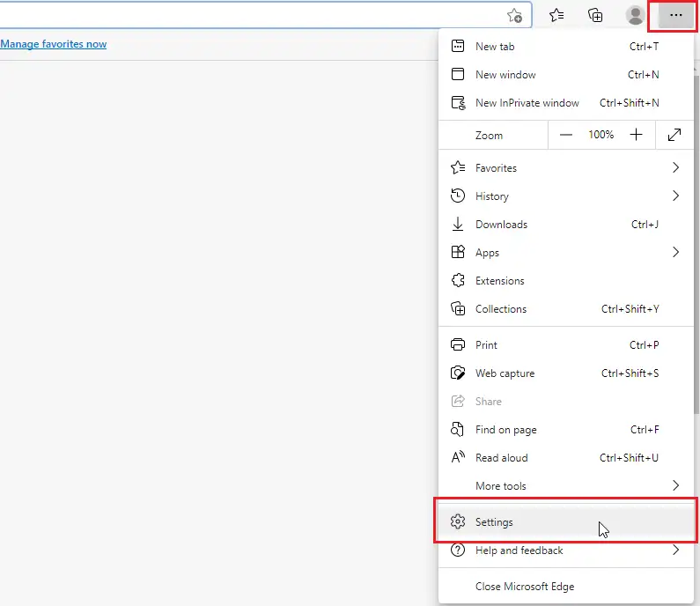Click the Find on page icon
700x606 pixels.
pos(457,429)
